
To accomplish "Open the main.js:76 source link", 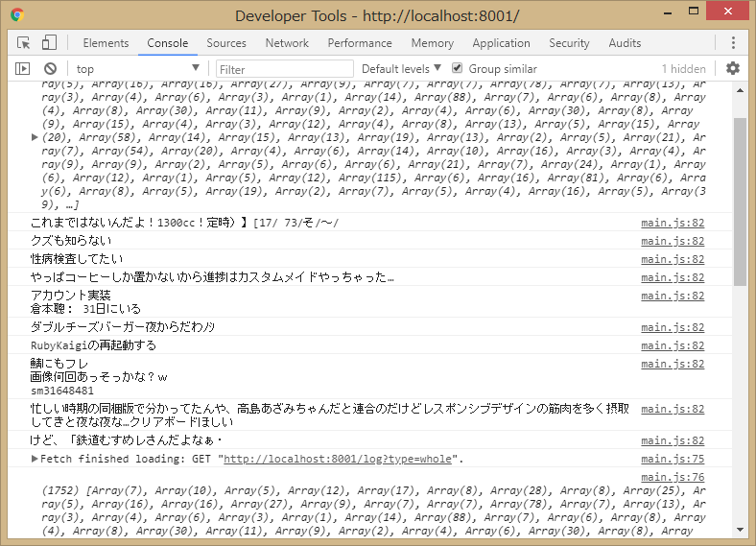I will point(673,477).
